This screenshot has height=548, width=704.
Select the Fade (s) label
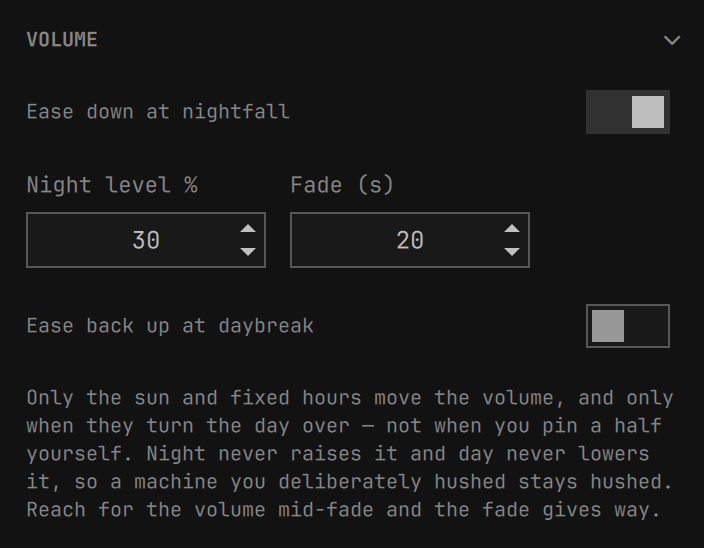[x=342, y=185]
